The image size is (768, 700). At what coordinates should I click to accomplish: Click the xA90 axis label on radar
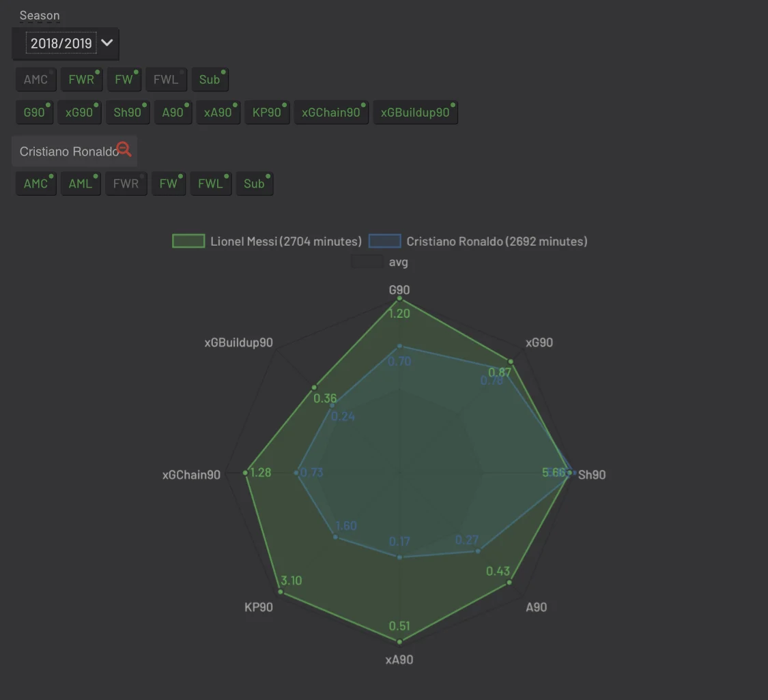(x=399, y=660)
